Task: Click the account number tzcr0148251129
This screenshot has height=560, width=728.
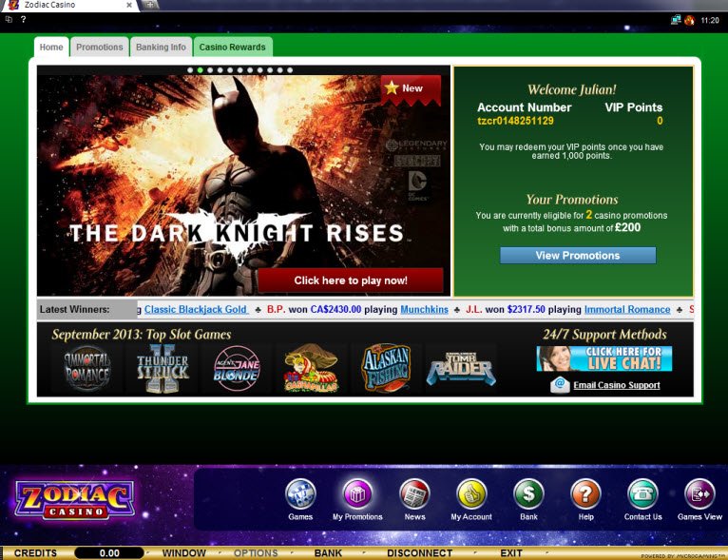Action: pyautogui.click(x=515, y=121)
